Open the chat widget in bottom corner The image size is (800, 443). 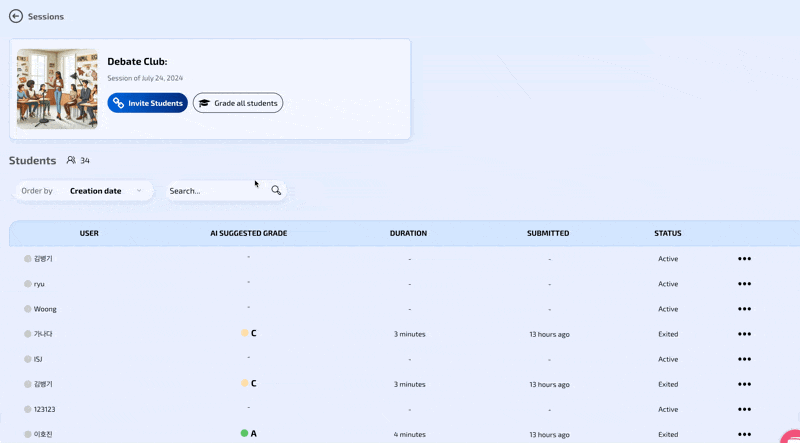790,436
